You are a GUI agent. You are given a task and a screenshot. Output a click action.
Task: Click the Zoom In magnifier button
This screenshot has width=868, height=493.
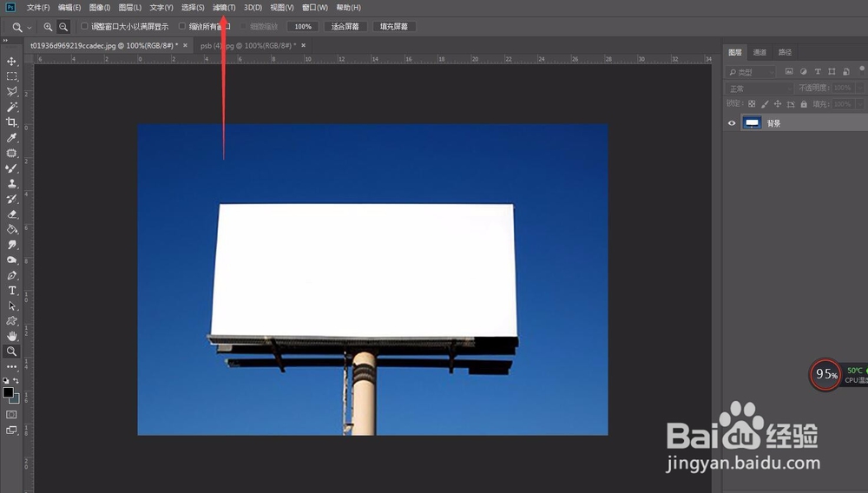point(48,27)
